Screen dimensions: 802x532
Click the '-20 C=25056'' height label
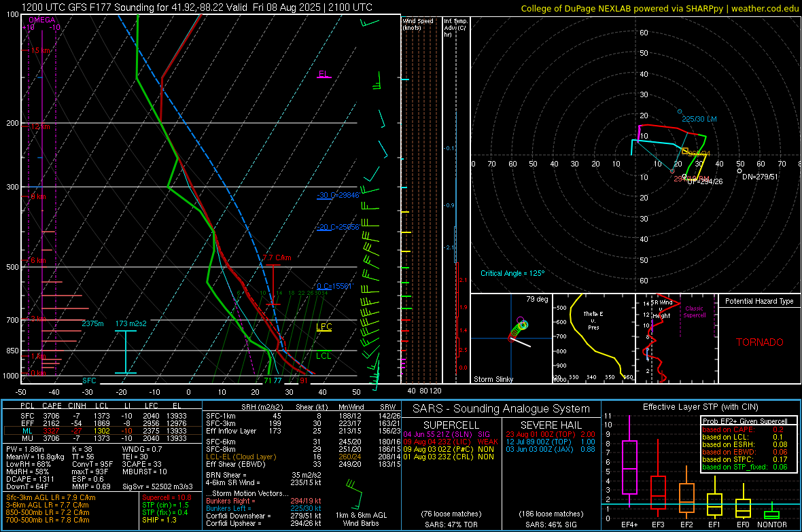click(338, 227)
